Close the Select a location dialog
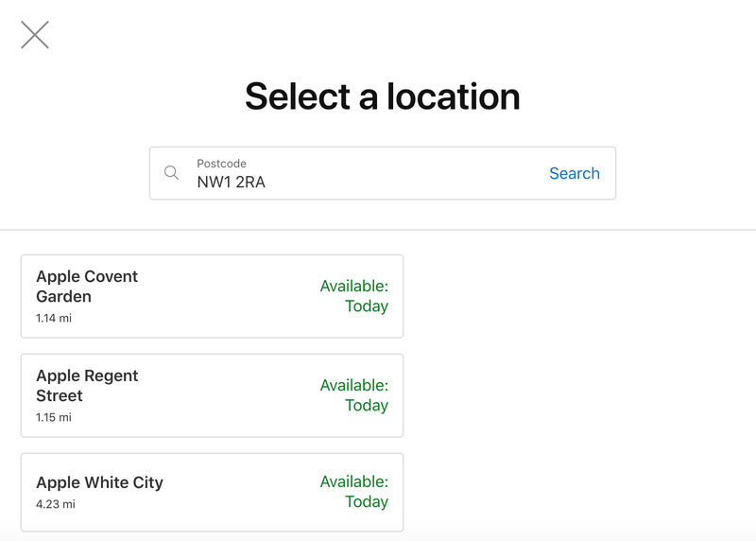The width and height of the screenshot is (756, 541). pos(35,35)
